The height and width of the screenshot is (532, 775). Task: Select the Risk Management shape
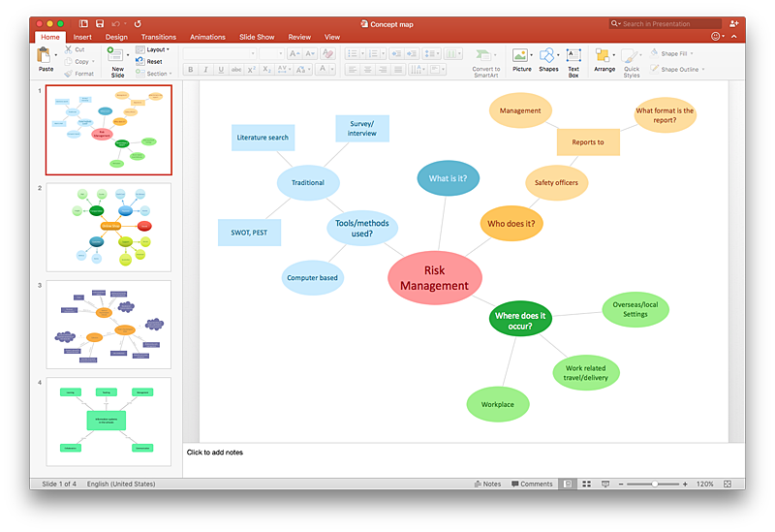(434, 278)
